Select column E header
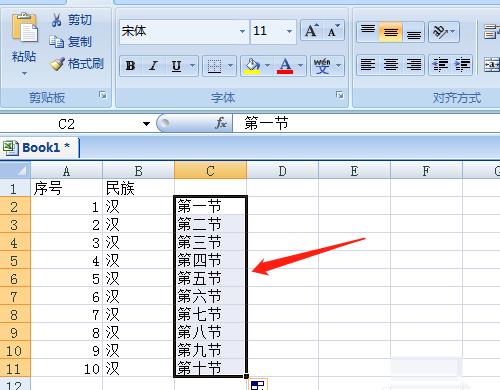The height and width of the screenshot is (390, 500). pyautogui.click(x=354, y=171)
